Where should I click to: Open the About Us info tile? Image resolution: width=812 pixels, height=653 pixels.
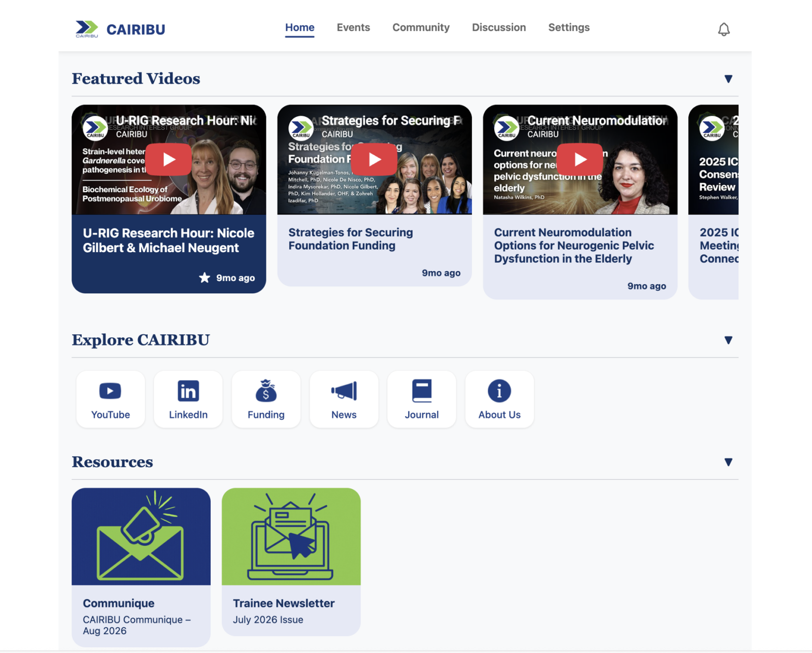click(x=499, y=399)
